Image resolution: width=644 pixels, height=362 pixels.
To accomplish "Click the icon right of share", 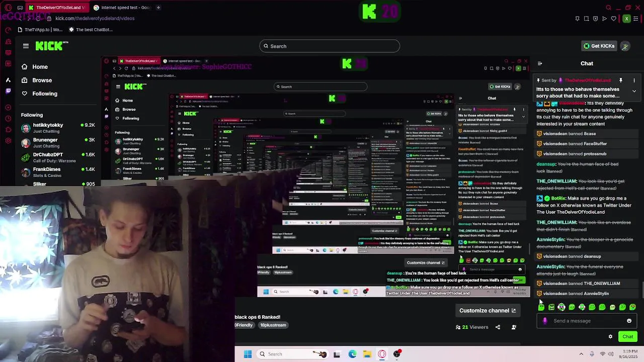I will pos(514,327).
